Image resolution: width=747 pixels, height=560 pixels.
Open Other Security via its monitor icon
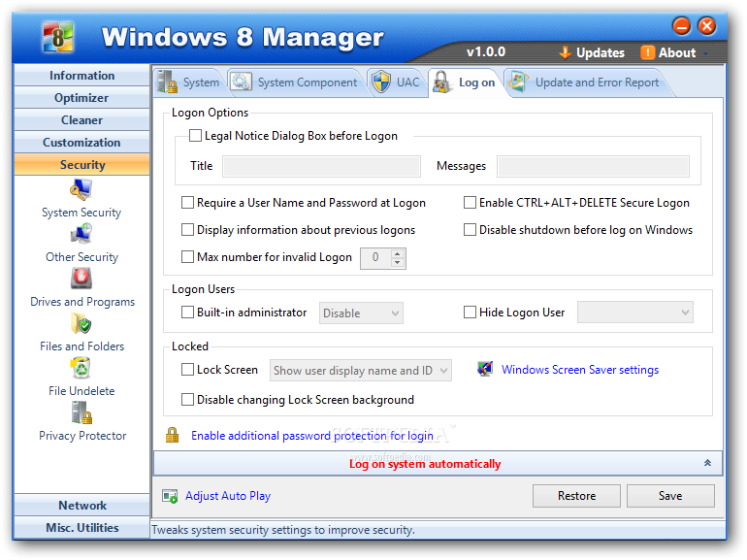81,234
